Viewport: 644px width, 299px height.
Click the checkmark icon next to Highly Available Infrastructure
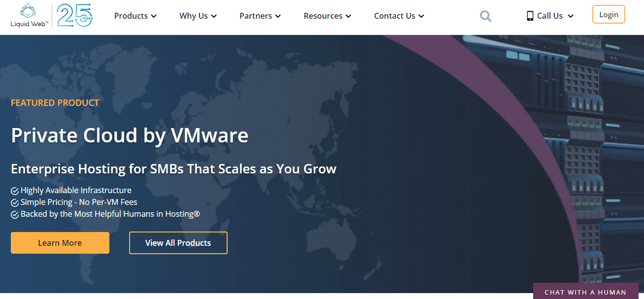(x=15, y=190)
